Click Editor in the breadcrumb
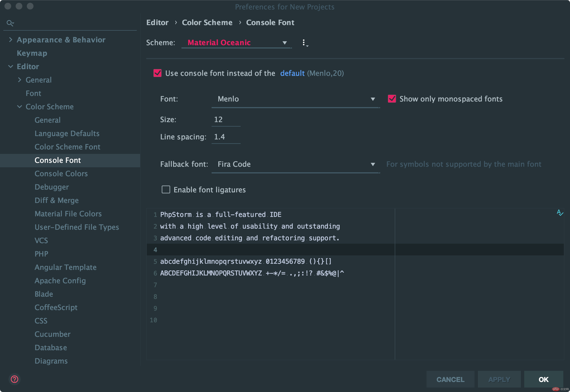The width and height of the screenshot is (570, 392). (x=157, y=22)
